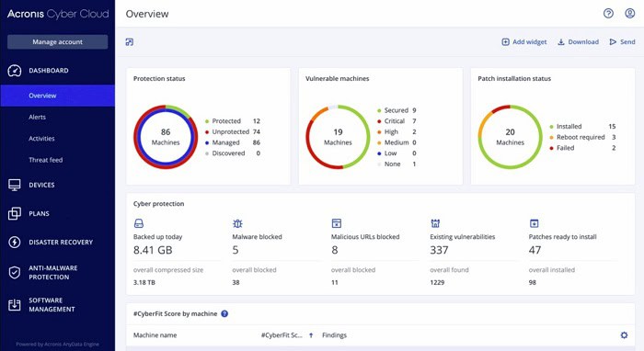Click the Malicious URLs blocked icon
Viewport: 644px width, 351px height.
pos(337,223)
